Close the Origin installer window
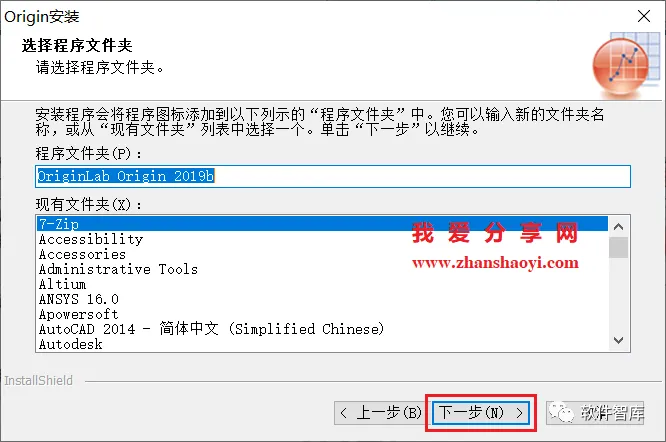The width and height of the screenshot is (666, 442). tap(643, 17)
